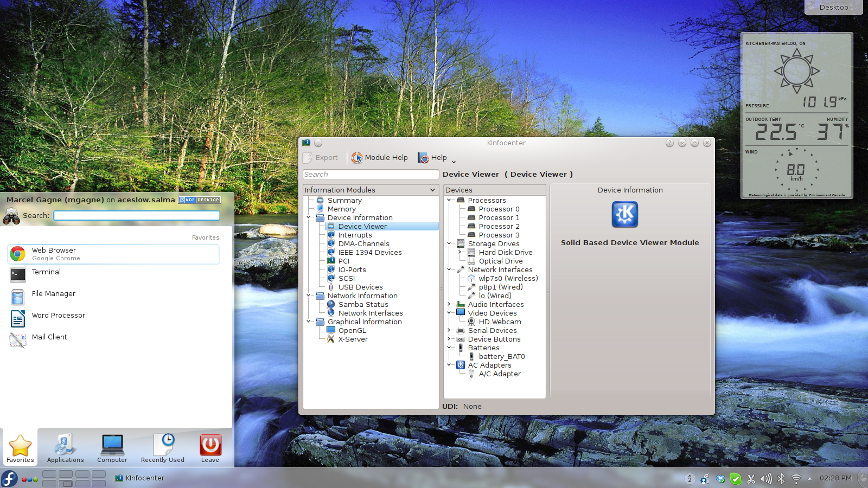This screenshot has width=868, height=488.
Task: Collapse the Storage Drives group
Action: pos(449,244)
